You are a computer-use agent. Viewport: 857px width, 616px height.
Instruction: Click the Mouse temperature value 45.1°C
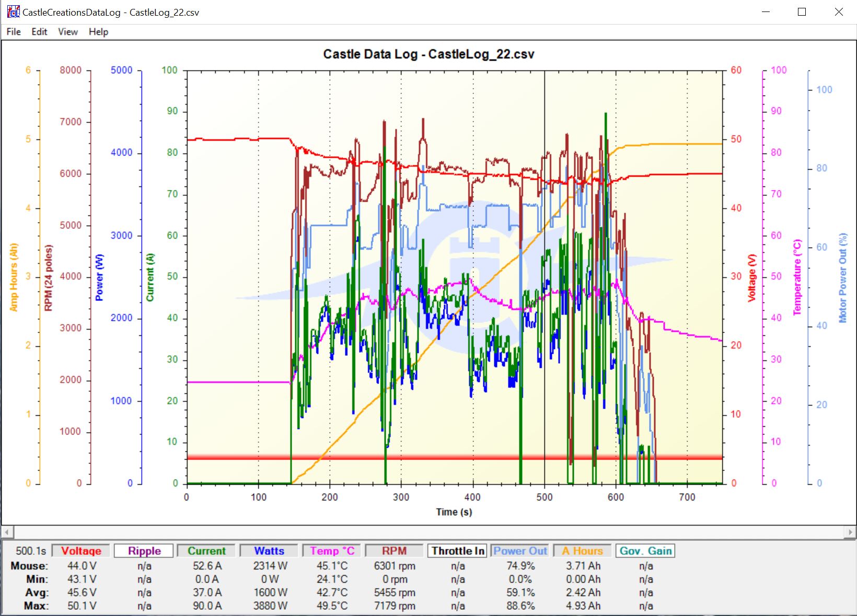point(332,566)
